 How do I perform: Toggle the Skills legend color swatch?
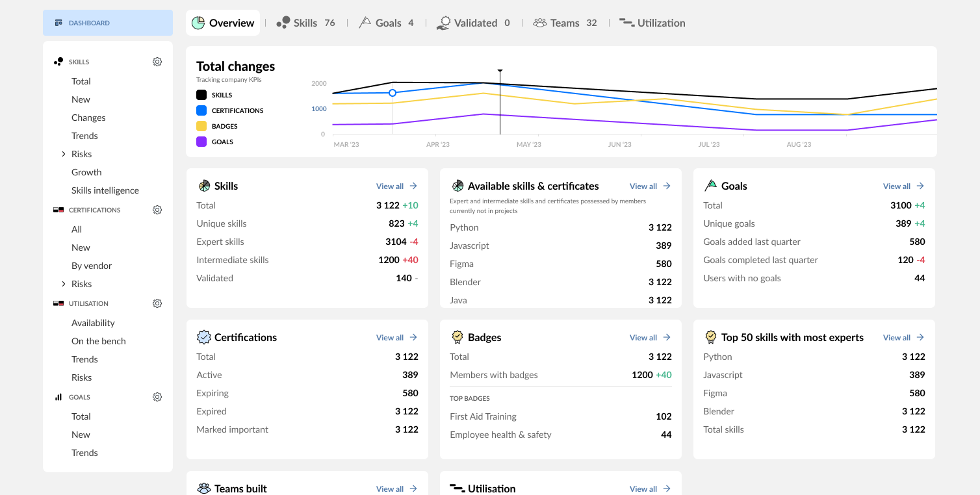point(201,95)
